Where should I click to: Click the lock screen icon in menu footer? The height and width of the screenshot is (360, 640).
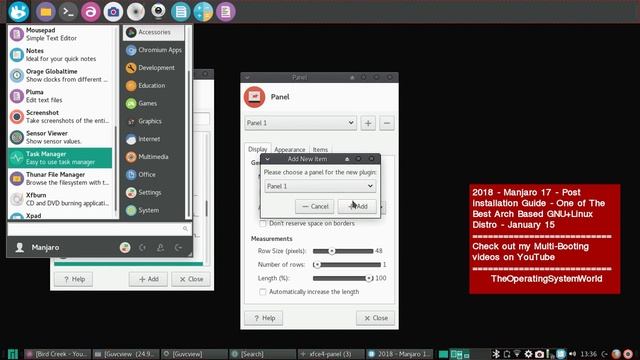coord(142,247)
